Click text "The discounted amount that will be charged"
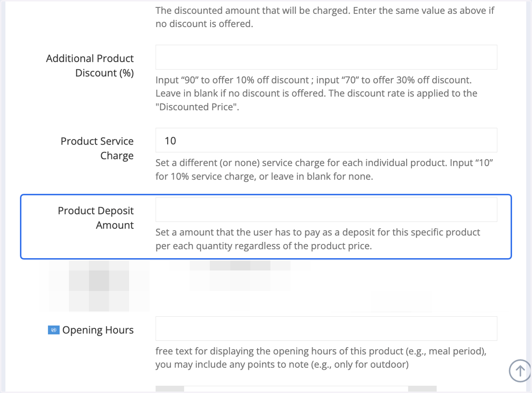 click(325, 17)
